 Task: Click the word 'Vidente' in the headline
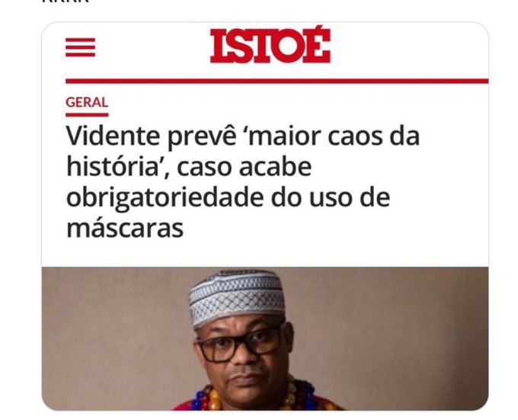point(113,136)
